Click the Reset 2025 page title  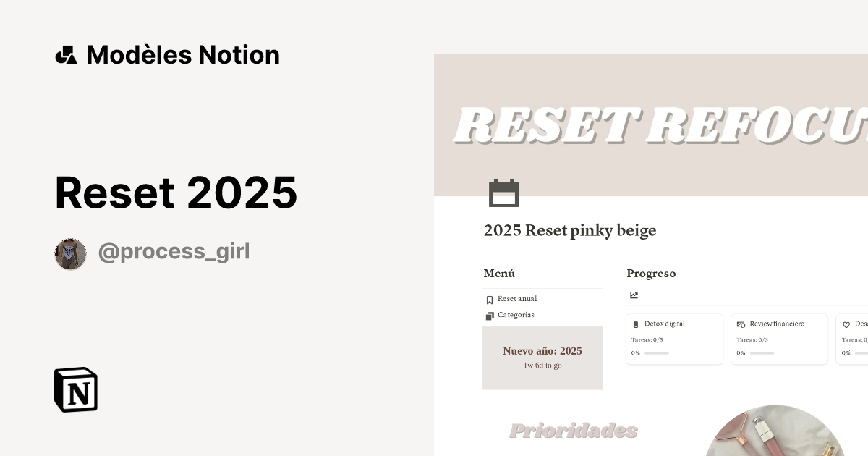[176, 191]
